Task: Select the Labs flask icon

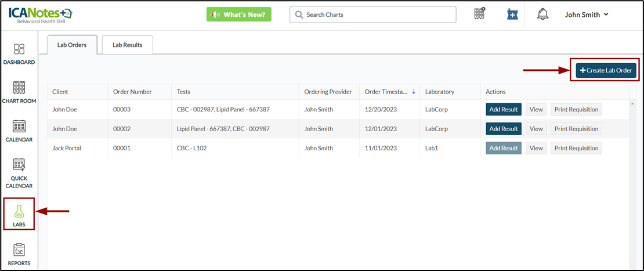Action: pos(19,214)
